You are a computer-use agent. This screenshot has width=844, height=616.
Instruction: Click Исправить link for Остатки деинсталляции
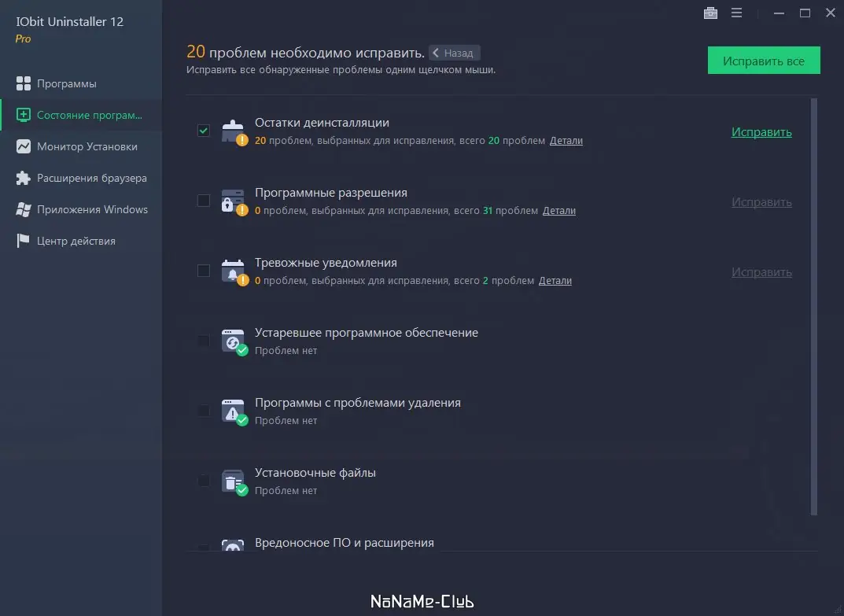(761, 132)
